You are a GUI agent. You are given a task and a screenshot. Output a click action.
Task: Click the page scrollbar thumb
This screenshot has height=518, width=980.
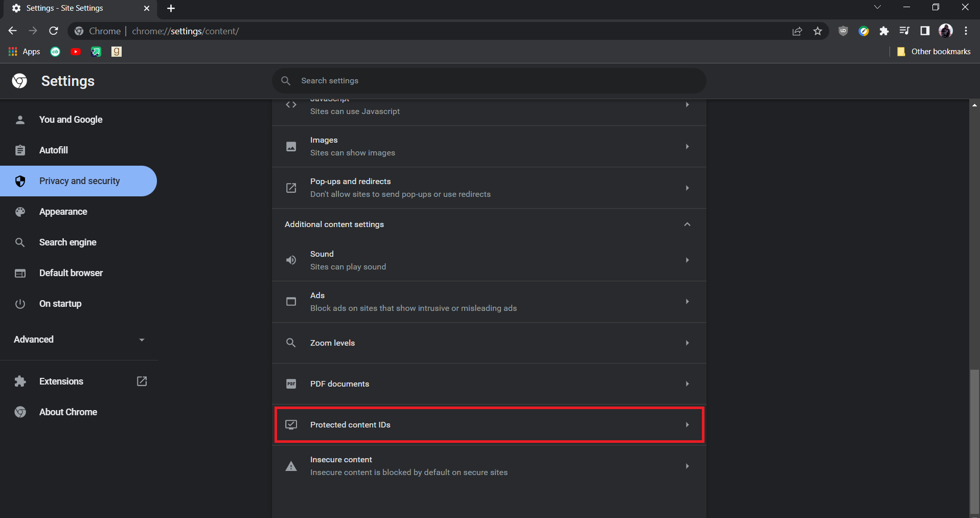(974, 442)
